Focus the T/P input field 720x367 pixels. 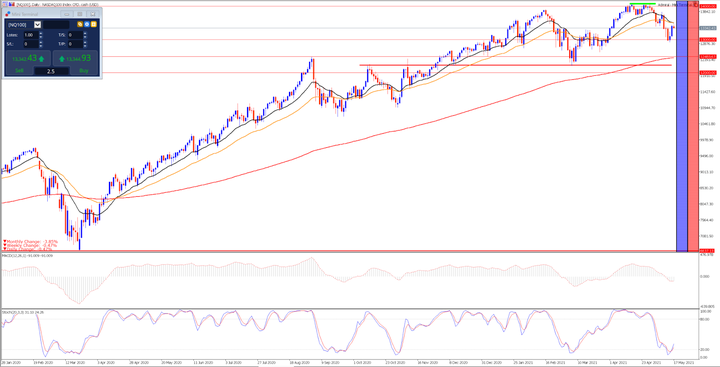point(75,44)
